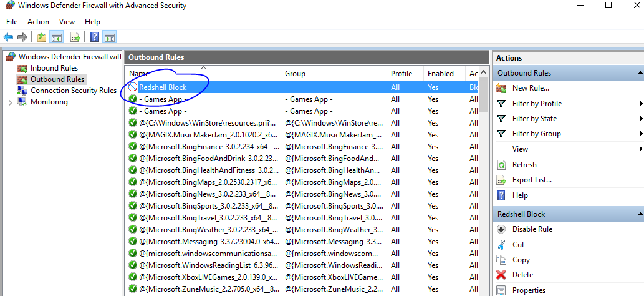This screenshot has height=296, width=644.
Task: Sort by the Name column header
Action: pyautogui.click(x=203, y=74)
